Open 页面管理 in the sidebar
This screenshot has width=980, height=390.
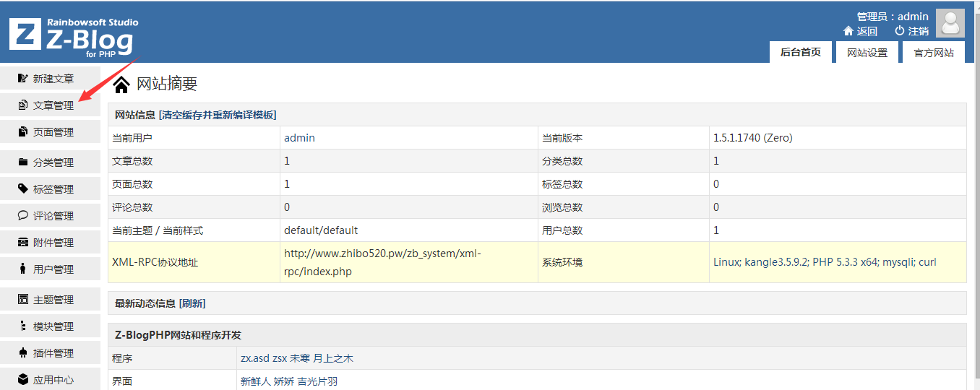tap(53, 132)
